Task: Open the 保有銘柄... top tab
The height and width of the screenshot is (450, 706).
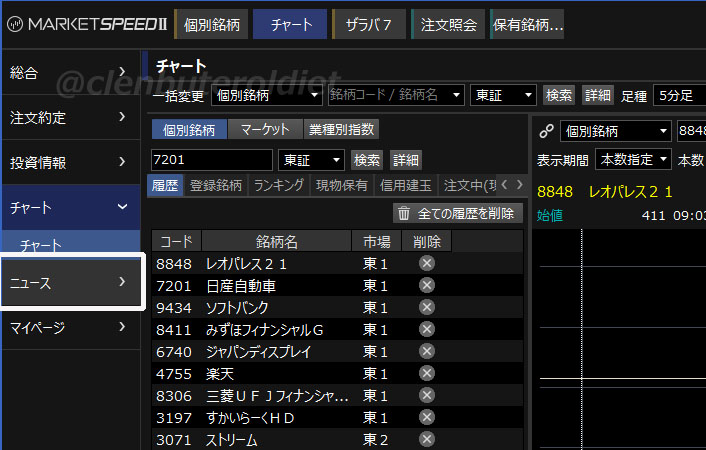Action: [527, 24]
